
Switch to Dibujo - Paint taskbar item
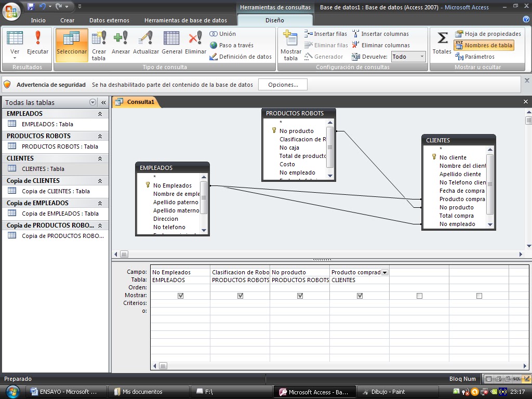[x=397, y=392]
